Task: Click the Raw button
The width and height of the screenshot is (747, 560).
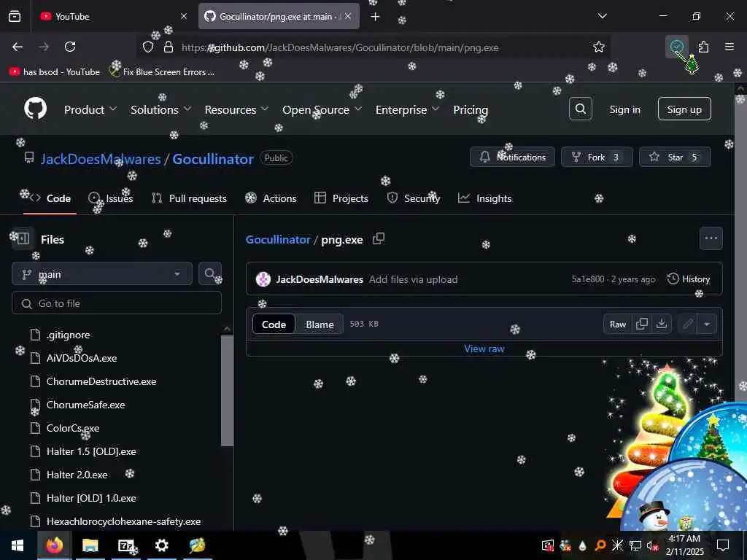Action: point(617,324)
